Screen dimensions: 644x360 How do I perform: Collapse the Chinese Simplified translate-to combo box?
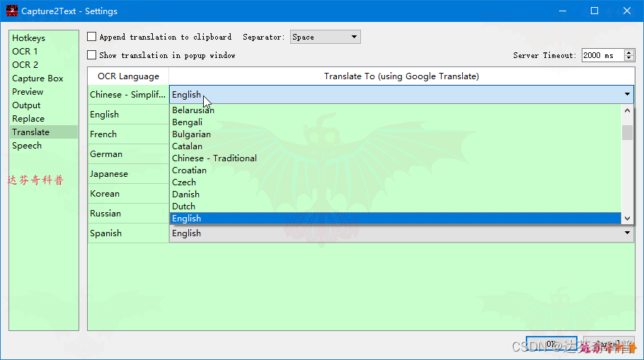point(401,94)
